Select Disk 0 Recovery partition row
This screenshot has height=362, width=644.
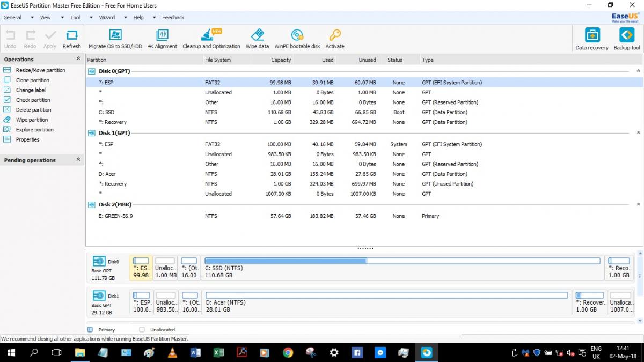[x=364, y=122]
